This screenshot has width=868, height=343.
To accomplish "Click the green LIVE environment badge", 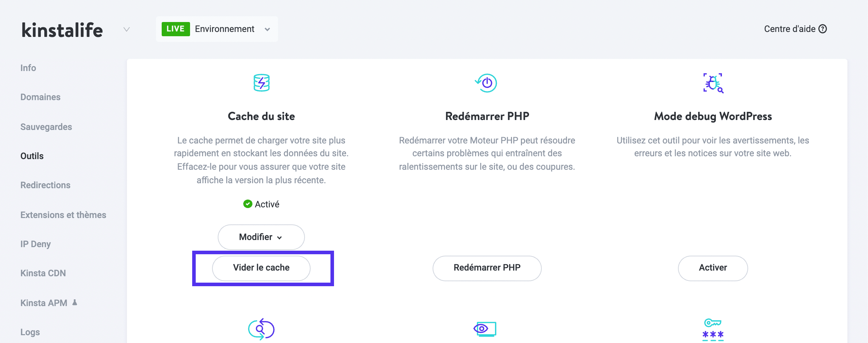I will [176, 29].
